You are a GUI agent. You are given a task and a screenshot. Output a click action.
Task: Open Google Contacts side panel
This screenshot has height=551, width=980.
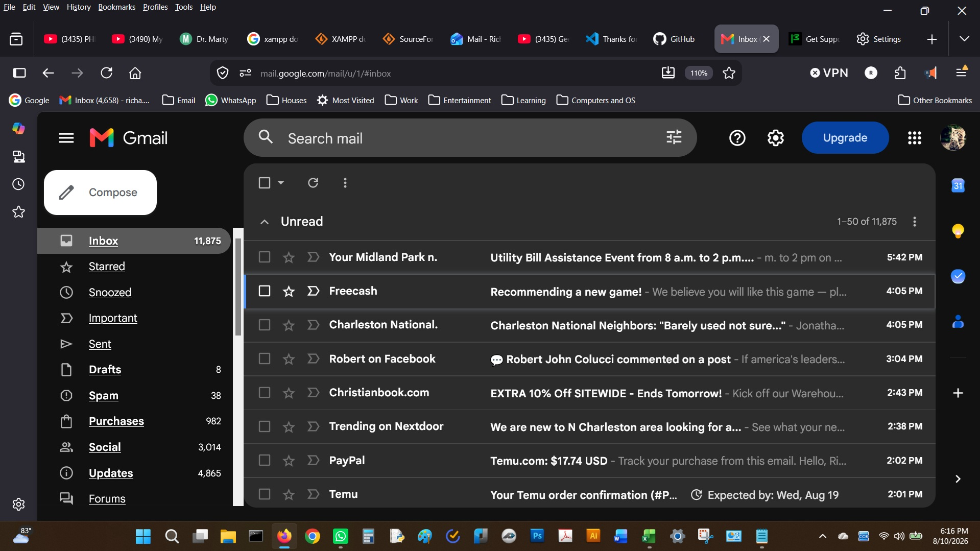click(958, 322)
